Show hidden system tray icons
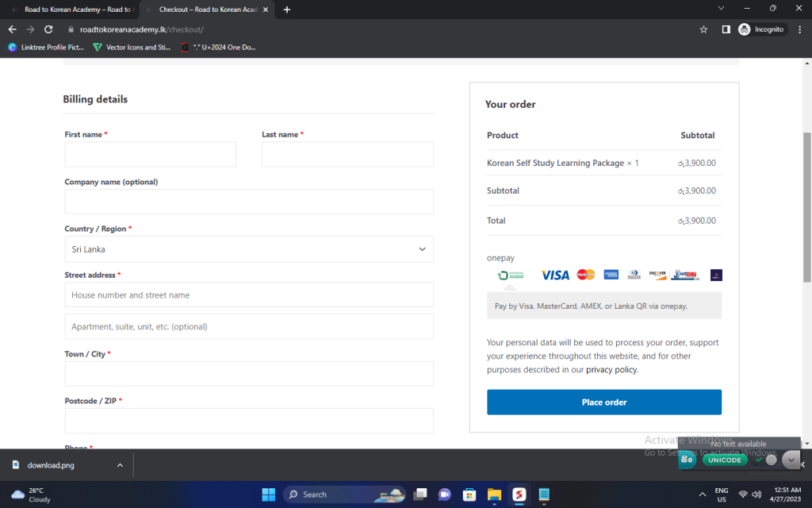This screenshot has height=508, width=812. tap(703, 495)
